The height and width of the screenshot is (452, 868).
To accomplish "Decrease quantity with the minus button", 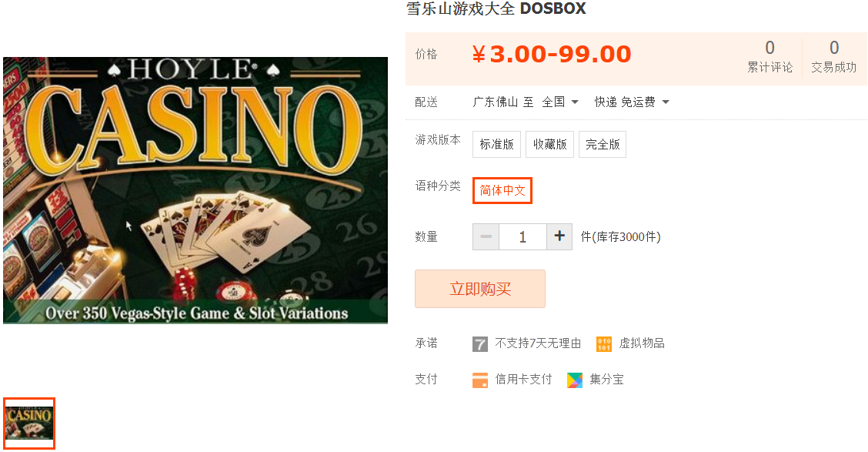I will 486,236.
